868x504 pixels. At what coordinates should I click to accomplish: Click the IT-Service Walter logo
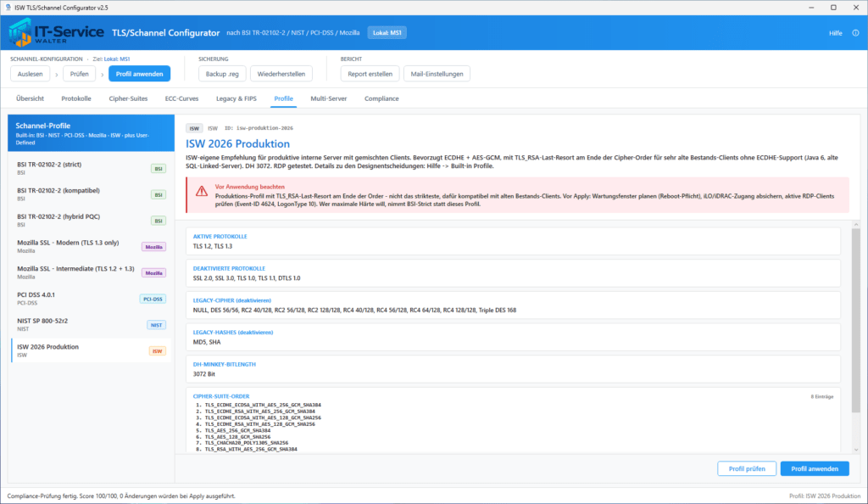[55, 33]
